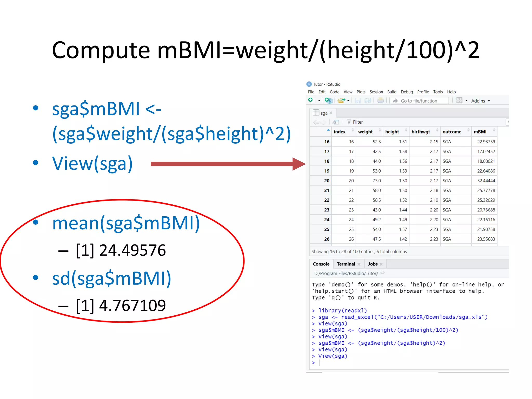Viewport: 532px width, 399px height.
Task: Switch to the Jobs tab
Action: click(373, 264)
